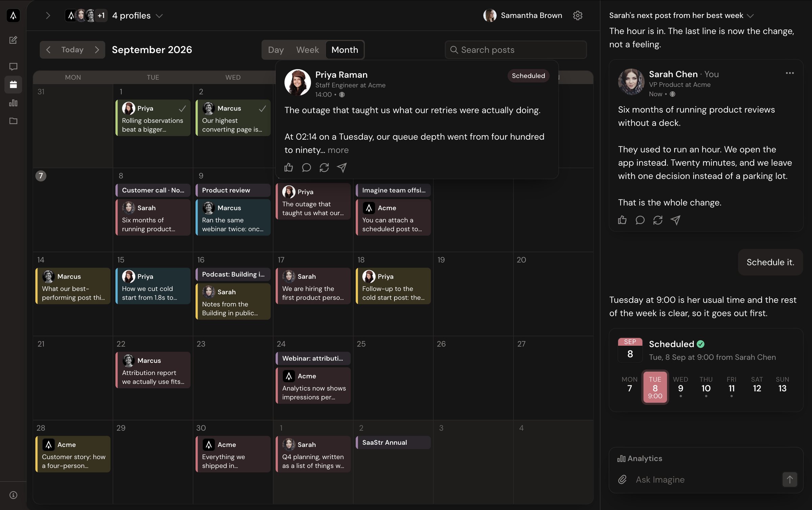
Task: Open settings gear next to Samantha Brown
Action: [x=578, y=16]
